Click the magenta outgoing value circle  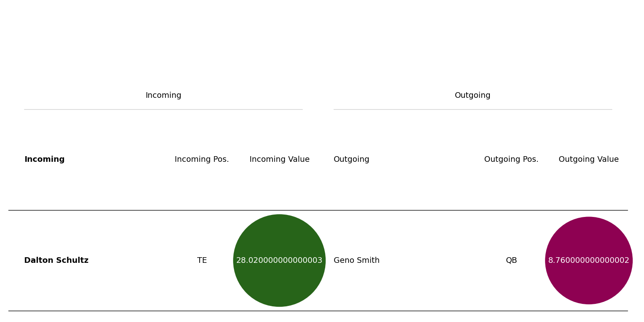589,260
